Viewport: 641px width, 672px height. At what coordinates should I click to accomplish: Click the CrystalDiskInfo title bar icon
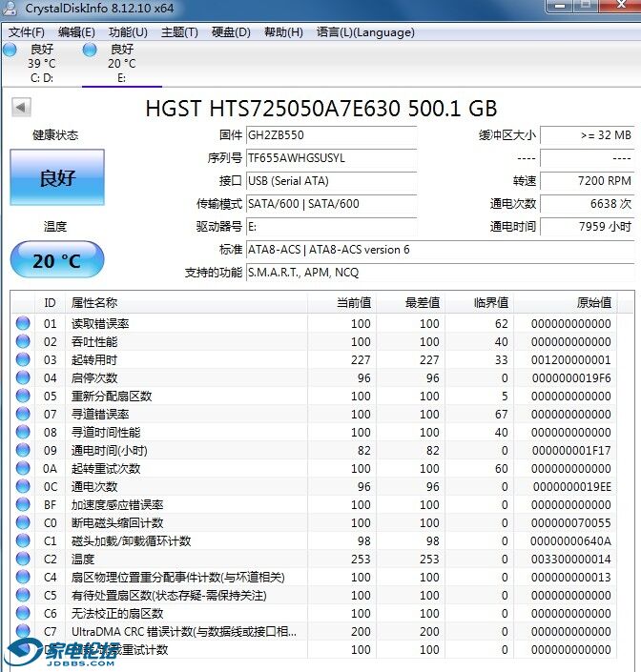10,9
